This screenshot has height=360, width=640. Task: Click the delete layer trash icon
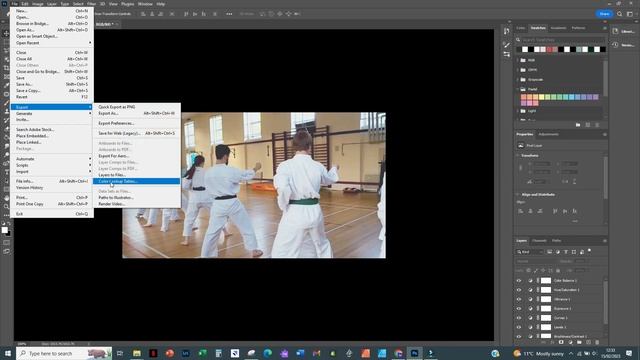[597, 342]
